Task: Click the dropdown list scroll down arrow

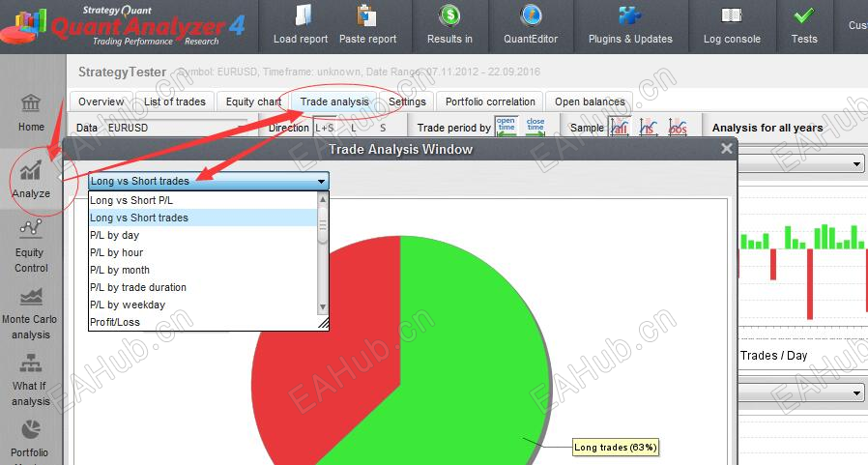Action: pos(323,307)
